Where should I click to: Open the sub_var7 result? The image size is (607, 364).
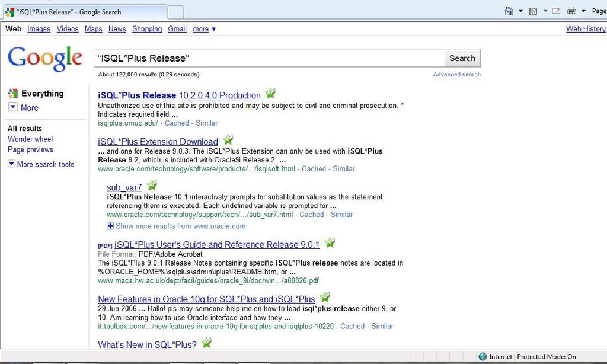point(124,187)
